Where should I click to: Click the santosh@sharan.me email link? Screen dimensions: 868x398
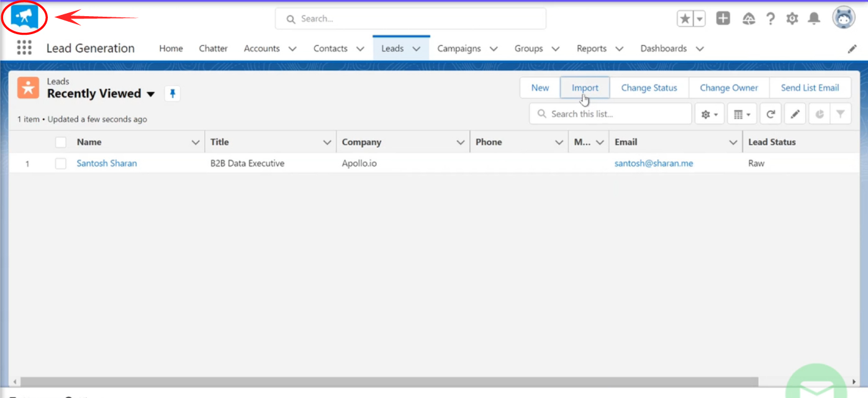coord(654,163)
